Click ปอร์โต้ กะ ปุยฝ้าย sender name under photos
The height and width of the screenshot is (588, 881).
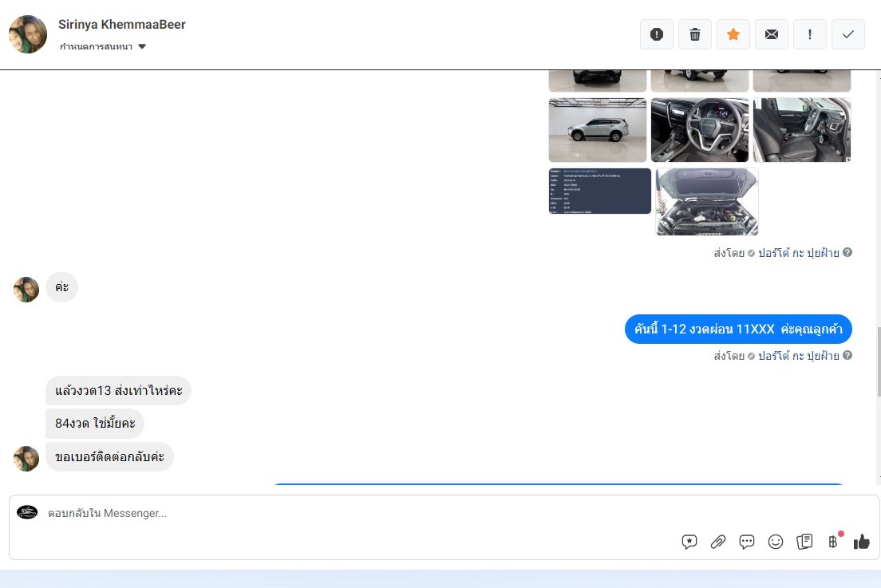[798, 253]
